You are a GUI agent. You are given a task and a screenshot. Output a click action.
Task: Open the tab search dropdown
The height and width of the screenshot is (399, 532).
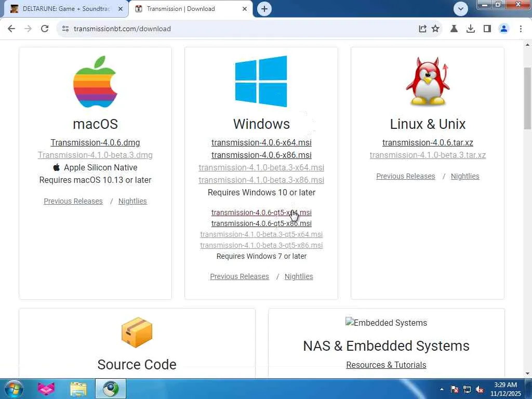coord(461,9)
